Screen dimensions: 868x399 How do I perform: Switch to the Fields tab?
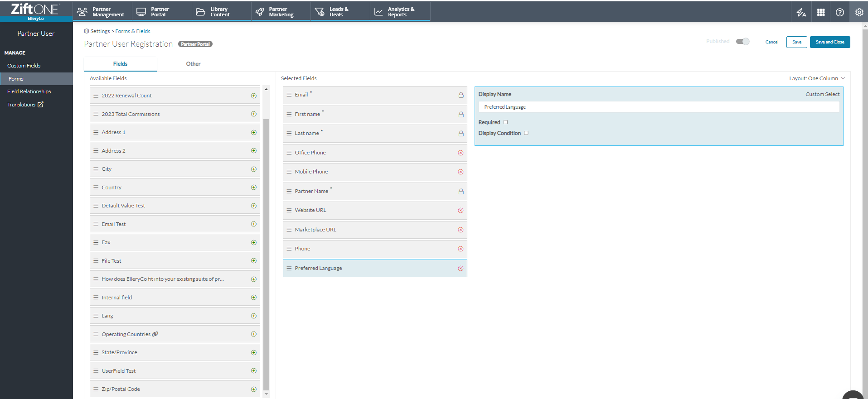click(120, 64)
